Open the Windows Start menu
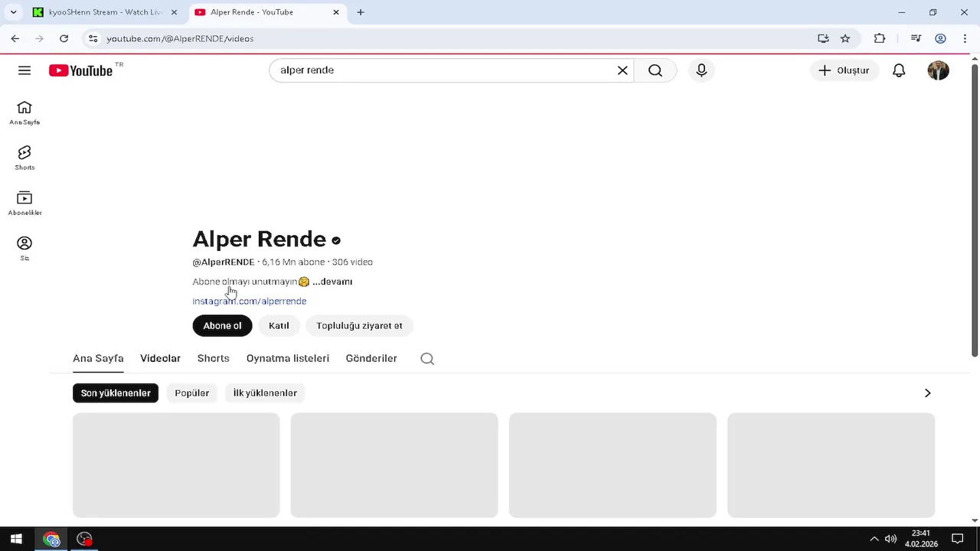This screenshot has height=551, width=980. click(16, 539)
